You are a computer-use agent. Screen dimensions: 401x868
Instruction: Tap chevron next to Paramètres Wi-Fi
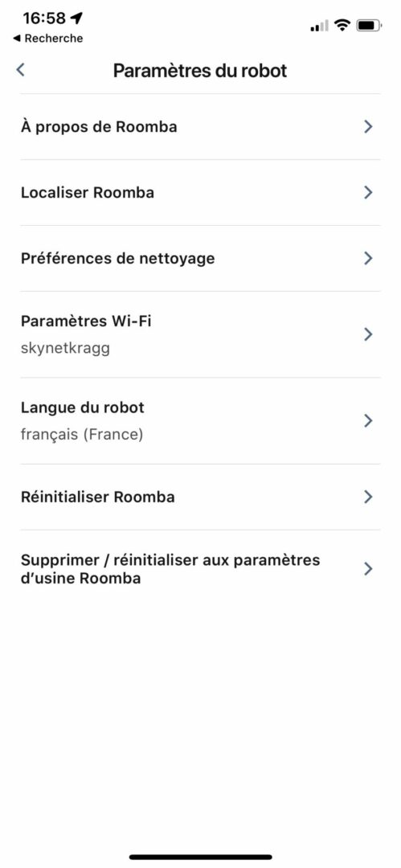(368, 334)
